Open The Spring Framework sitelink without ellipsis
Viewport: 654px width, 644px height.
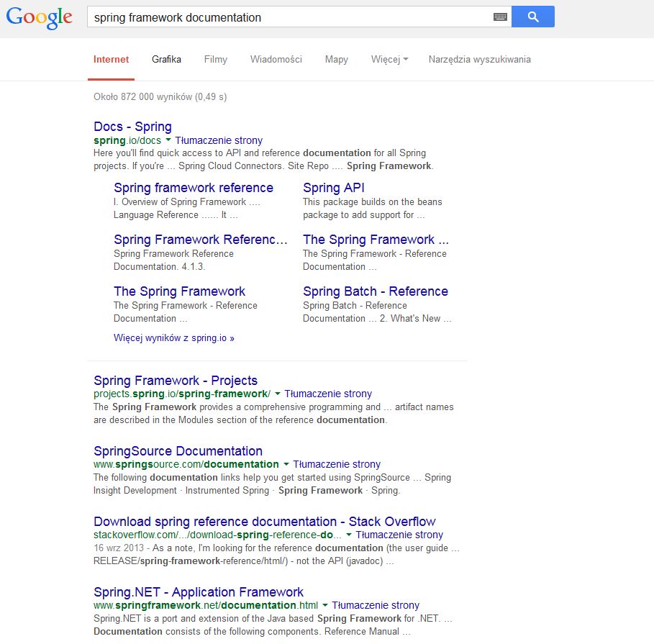179,291
